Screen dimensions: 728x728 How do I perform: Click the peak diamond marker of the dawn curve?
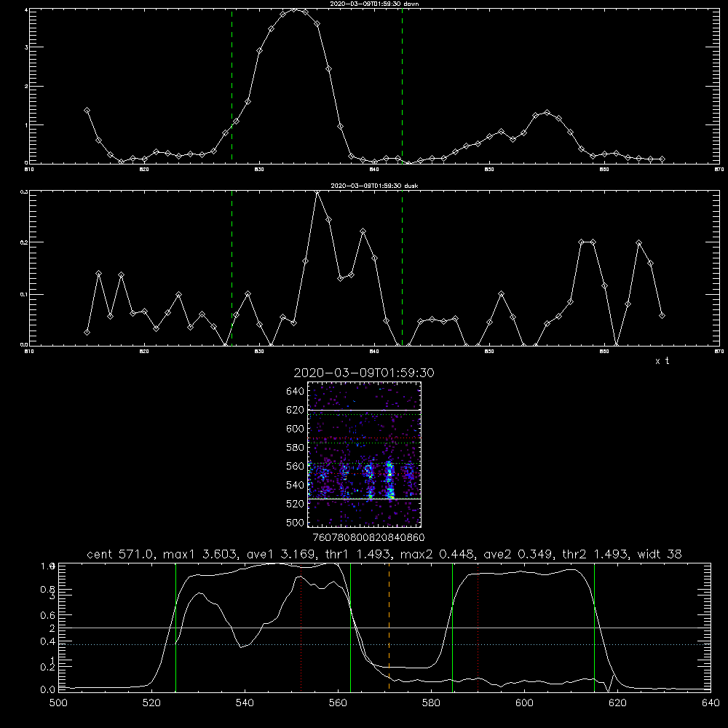click(294, 9)
